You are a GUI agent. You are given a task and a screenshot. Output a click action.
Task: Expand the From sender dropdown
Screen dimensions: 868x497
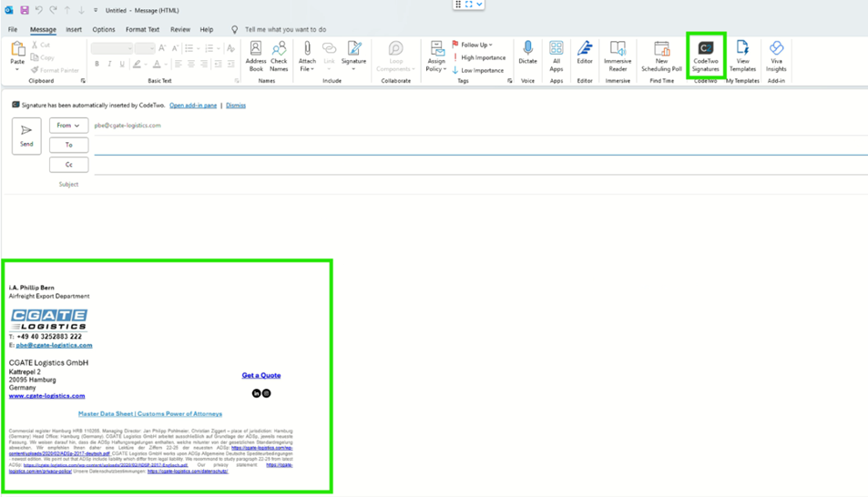(x=68, y=126)
